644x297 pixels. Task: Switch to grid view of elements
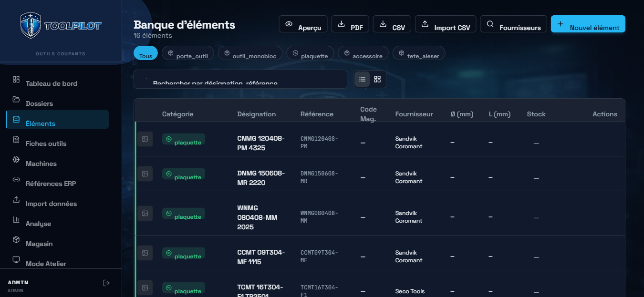(377, 79)
